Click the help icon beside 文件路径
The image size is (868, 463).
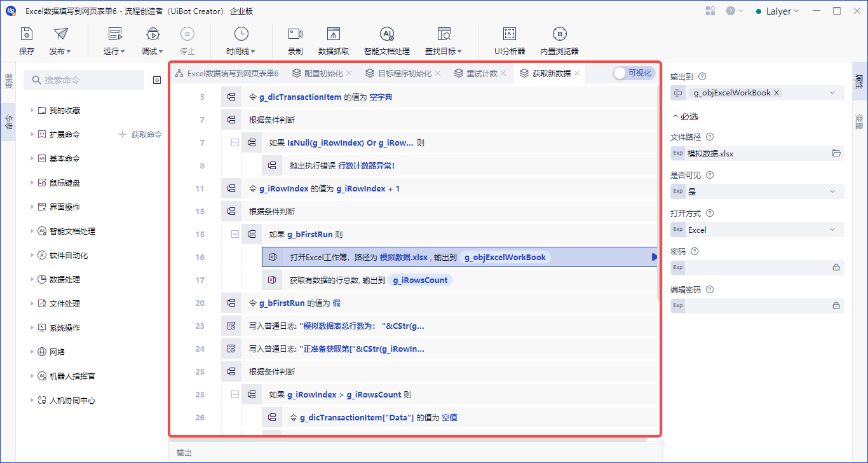pyautogui.click(x=710, y=137)
